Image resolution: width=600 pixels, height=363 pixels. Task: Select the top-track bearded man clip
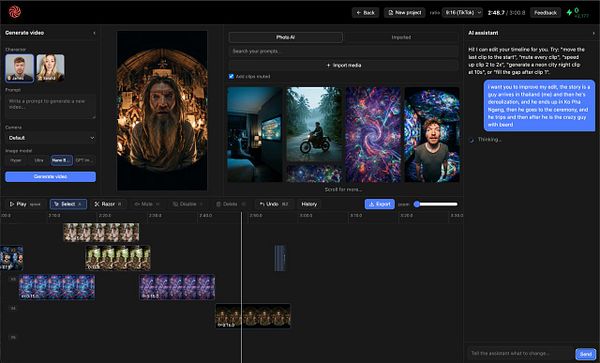tap(101, 233)
